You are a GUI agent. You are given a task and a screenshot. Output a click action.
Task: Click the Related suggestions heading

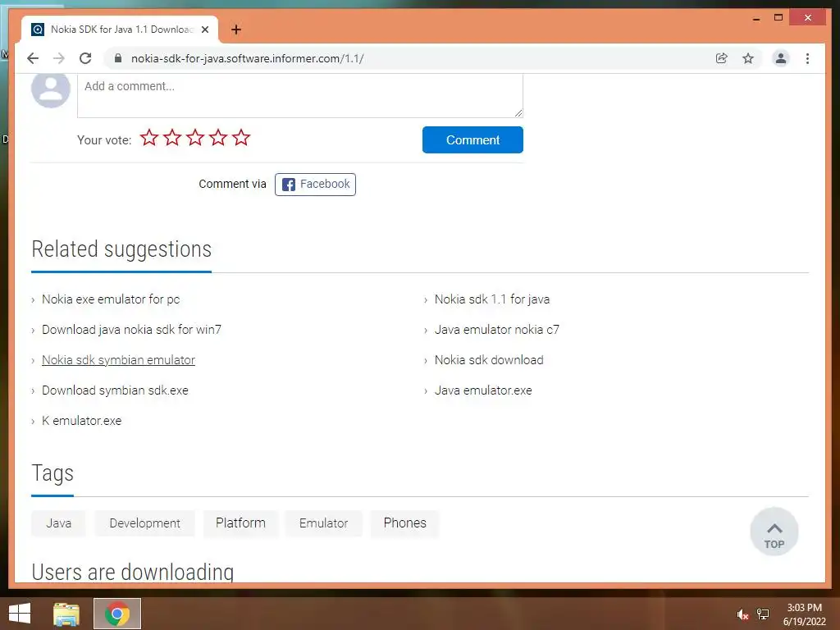coord(121,249)
